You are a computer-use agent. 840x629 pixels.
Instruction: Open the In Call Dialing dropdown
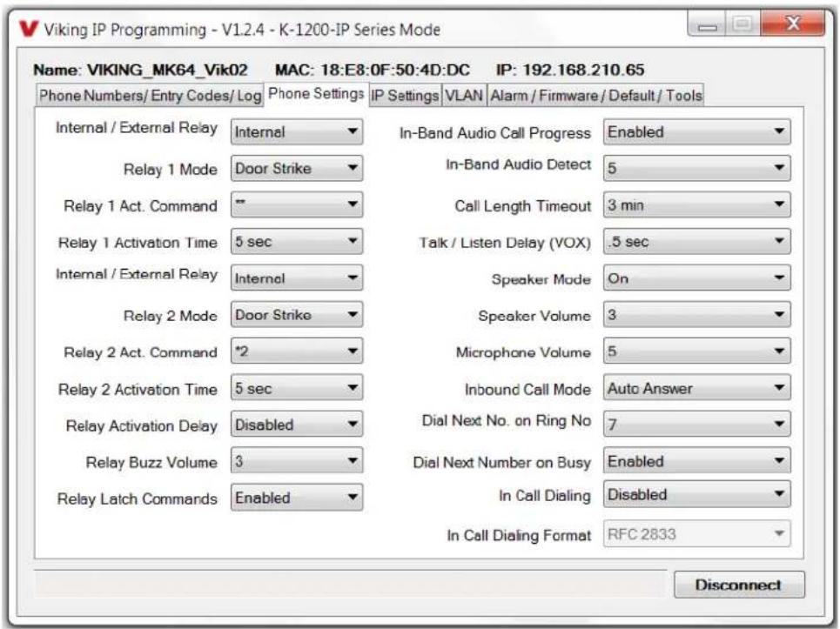tap(697, 495)
